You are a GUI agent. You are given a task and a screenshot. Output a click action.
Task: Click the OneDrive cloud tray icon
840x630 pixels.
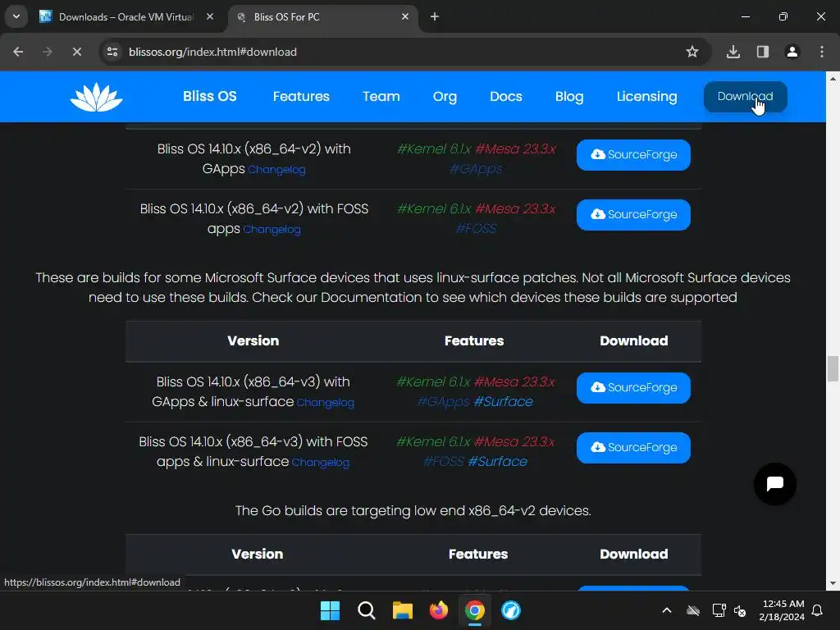(693, 610)
